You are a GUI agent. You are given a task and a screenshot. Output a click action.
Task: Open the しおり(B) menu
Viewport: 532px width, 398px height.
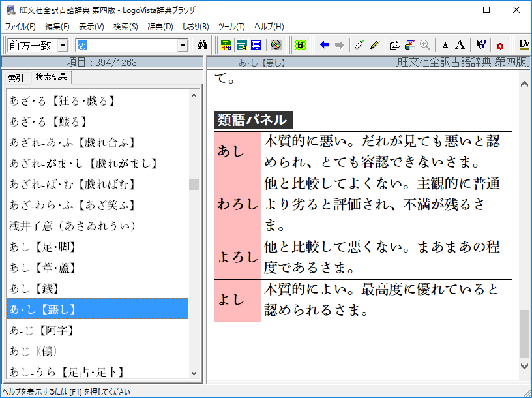pyautogui.click(x=196, y=27)
